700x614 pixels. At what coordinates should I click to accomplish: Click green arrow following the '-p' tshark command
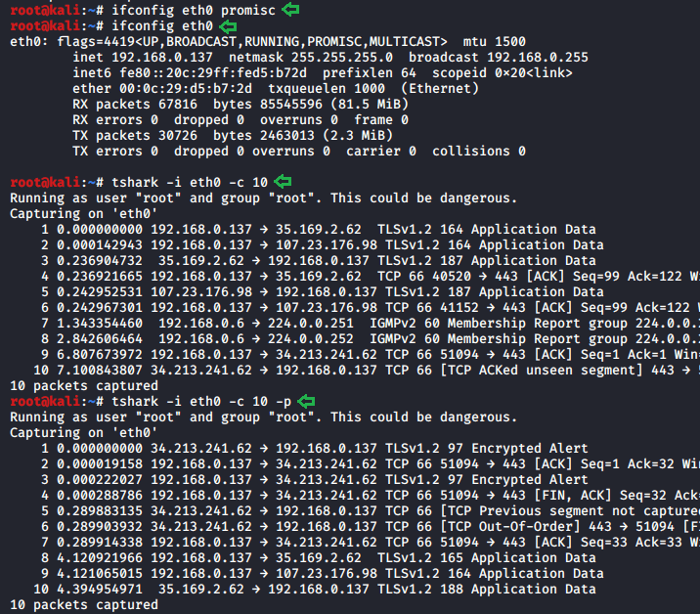(307, 401)
